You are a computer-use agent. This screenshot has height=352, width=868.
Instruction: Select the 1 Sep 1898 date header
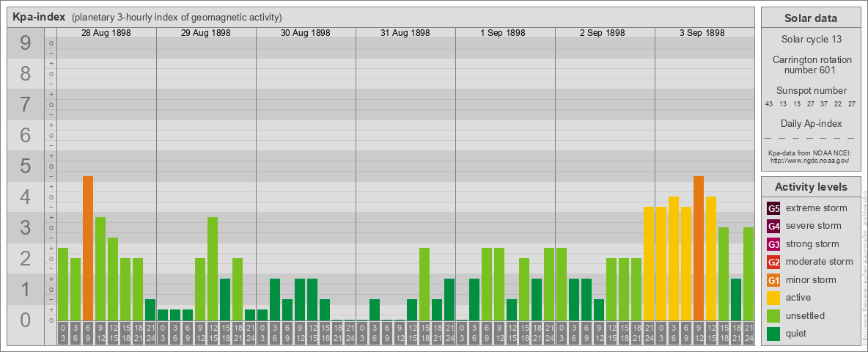click(x=503, y=33)
